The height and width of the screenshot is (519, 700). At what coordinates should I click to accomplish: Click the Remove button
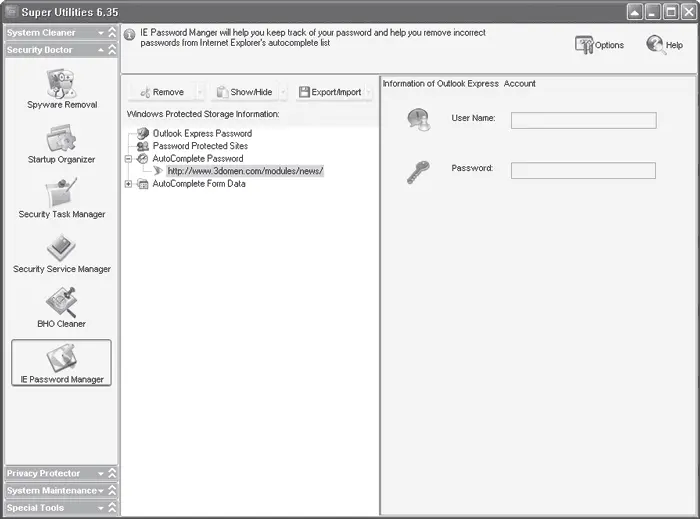[159, 92]
